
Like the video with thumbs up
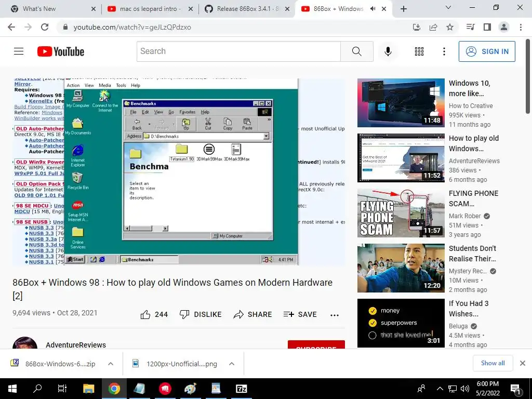[x=154, y=314]
